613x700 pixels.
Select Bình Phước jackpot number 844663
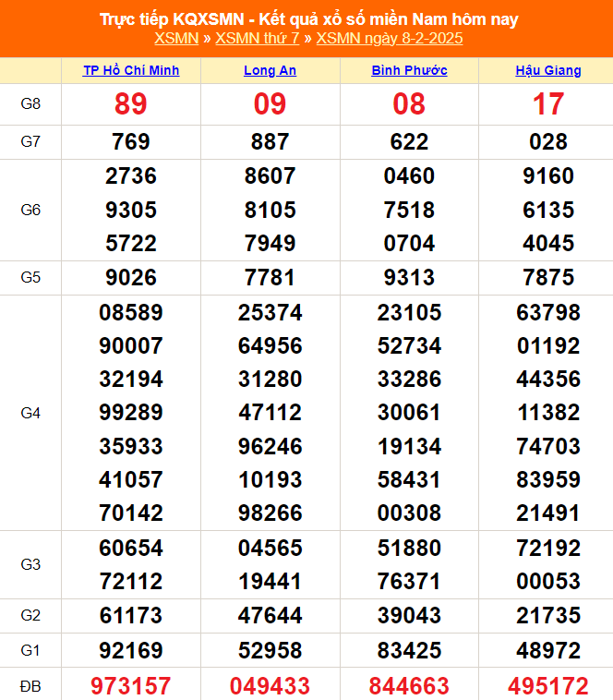tap(409, 685)
